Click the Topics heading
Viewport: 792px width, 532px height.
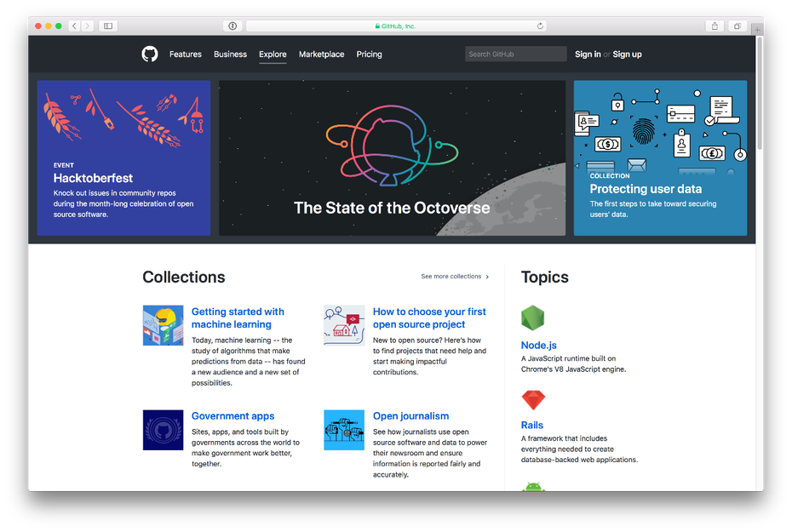pos(544,277)
